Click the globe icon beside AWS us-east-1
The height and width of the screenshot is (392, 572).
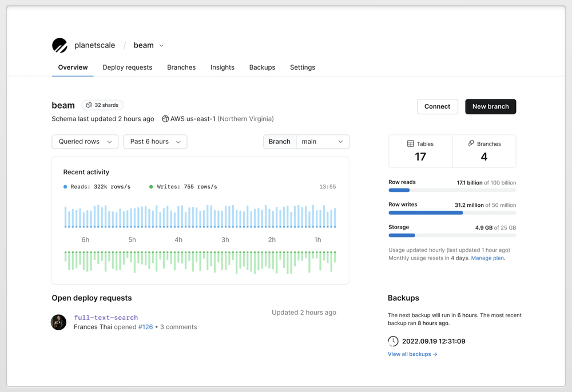(165, 119)
